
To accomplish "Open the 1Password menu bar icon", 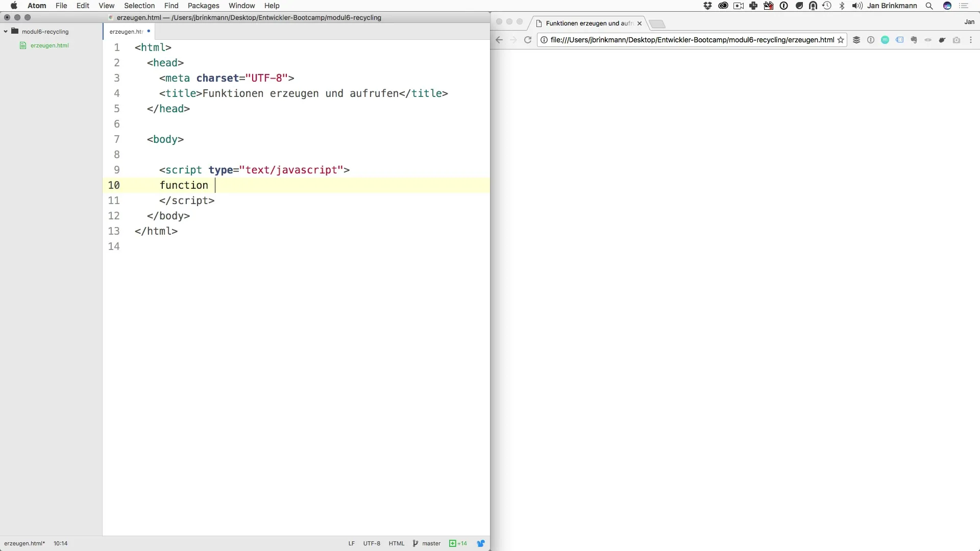I will (x=784, y=6).
